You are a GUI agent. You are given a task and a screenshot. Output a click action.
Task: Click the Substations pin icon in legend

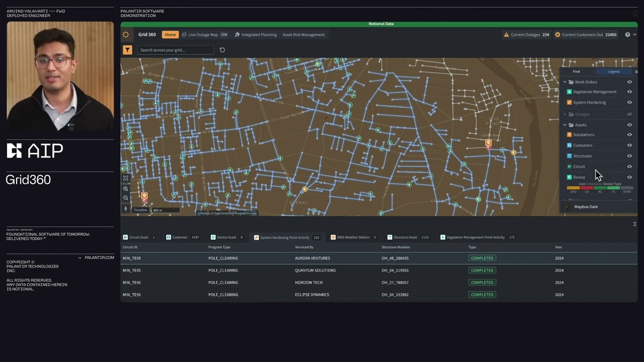pos(569,135)
